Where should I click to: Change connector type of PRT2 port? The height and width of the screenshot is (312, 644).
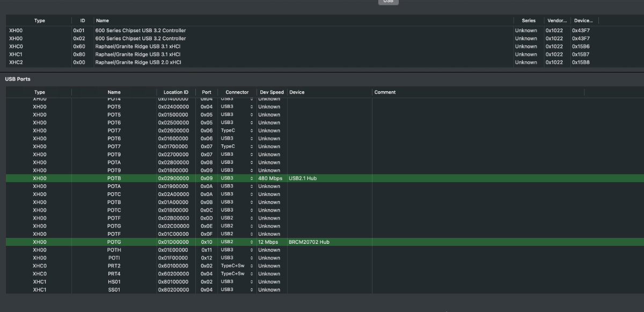point(237,266)
